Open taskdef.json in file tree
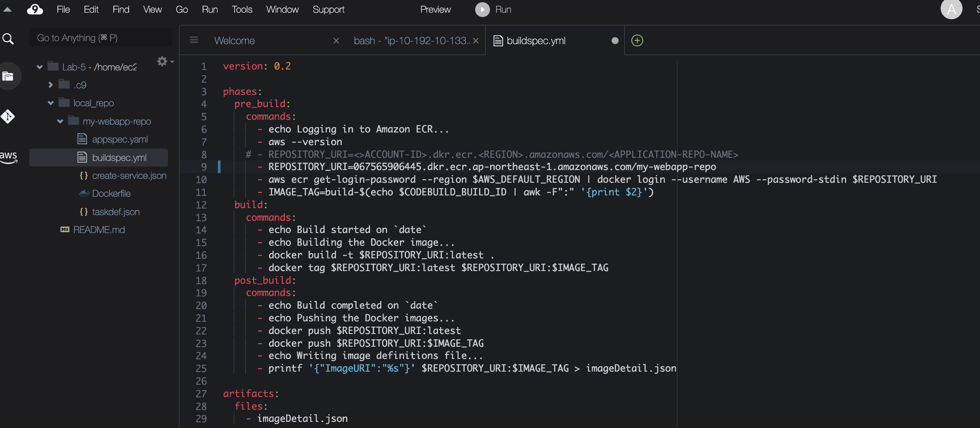The width and height of the screenshot is (980, 428). point(116,212)
